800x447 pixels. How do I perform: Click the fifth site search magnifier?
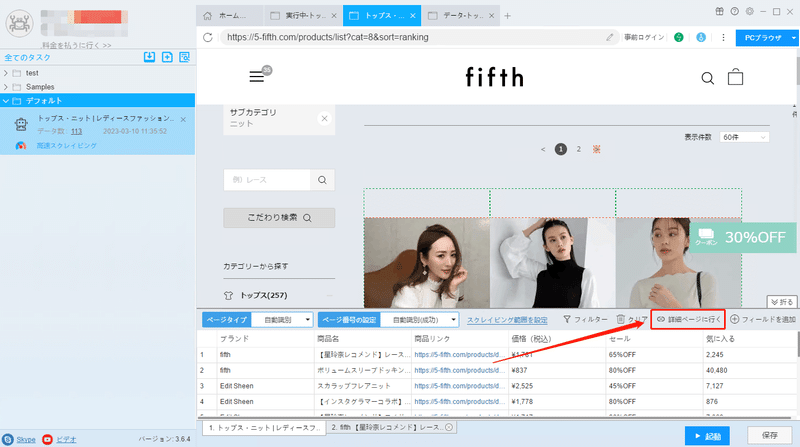point(708,78)
